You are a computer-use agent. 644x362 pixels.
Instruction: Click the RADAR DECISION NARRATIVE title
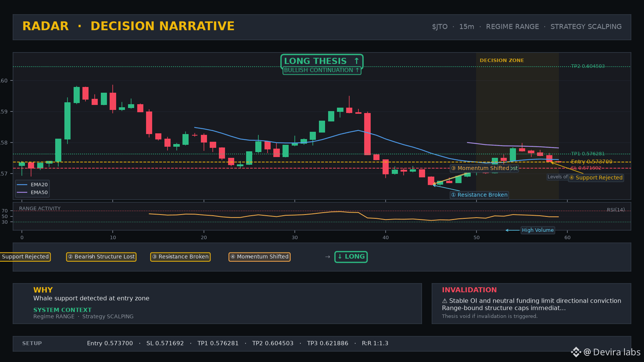point(128,26)
